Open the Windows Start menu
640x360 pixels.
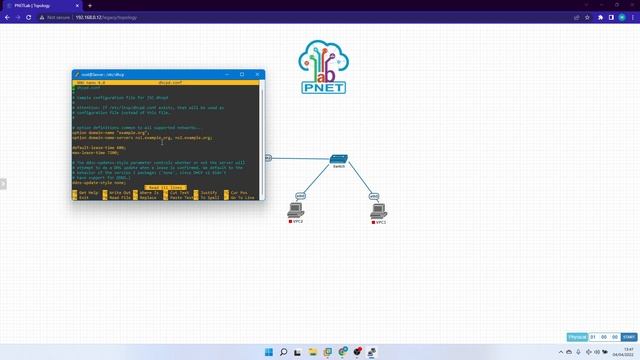coord(269,352)
